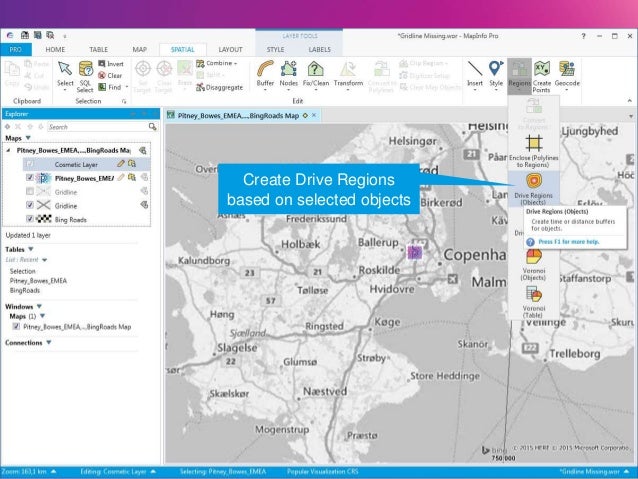Open Editing: Cosmetic Layer in status bar

tap(118, 472)
